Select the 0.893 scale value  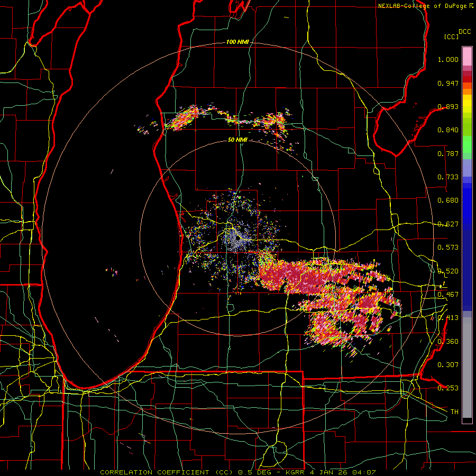[448, 106]
